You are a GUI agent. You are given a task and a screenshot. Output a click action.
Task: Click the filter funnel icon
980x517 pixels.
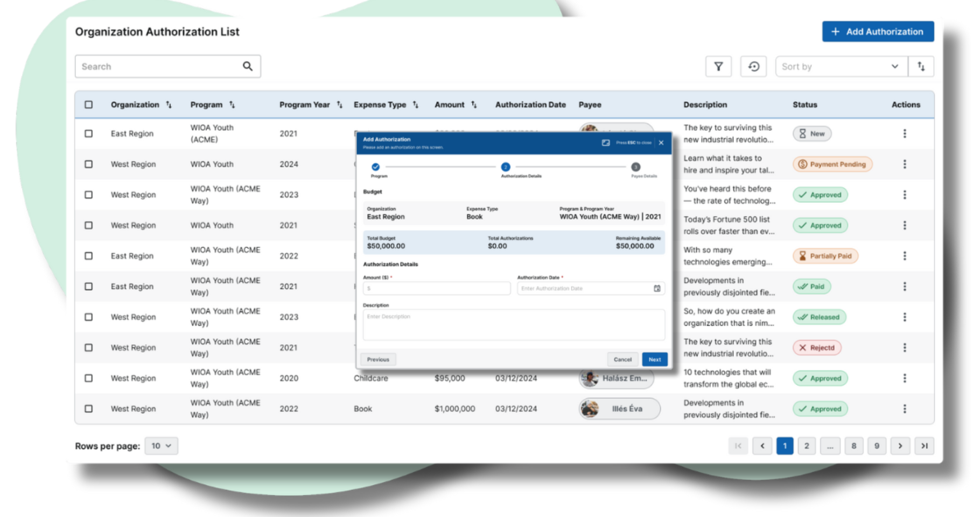[x=718, y=67]
